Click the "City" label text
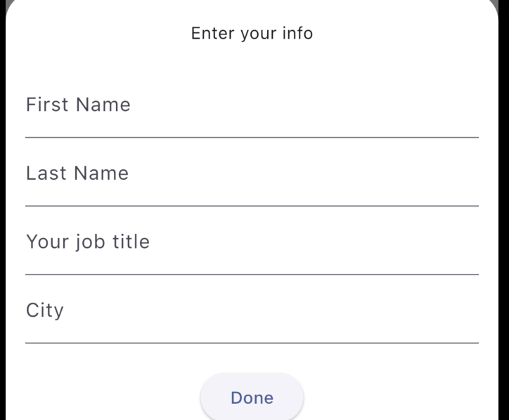The width and height of the screenshot is (509, 420). coord(45,310)
